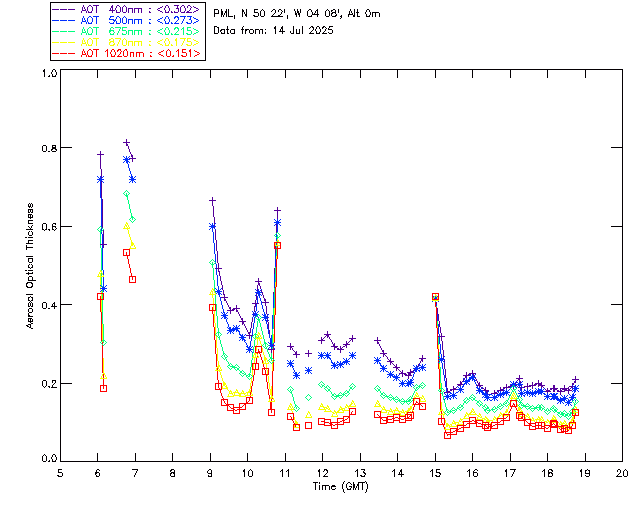Click the 10 x-axis tick label

(x=247, y=474)
